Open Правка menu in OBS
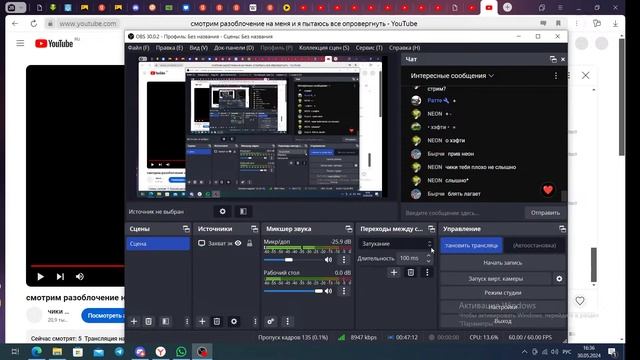 coord(169,48)
